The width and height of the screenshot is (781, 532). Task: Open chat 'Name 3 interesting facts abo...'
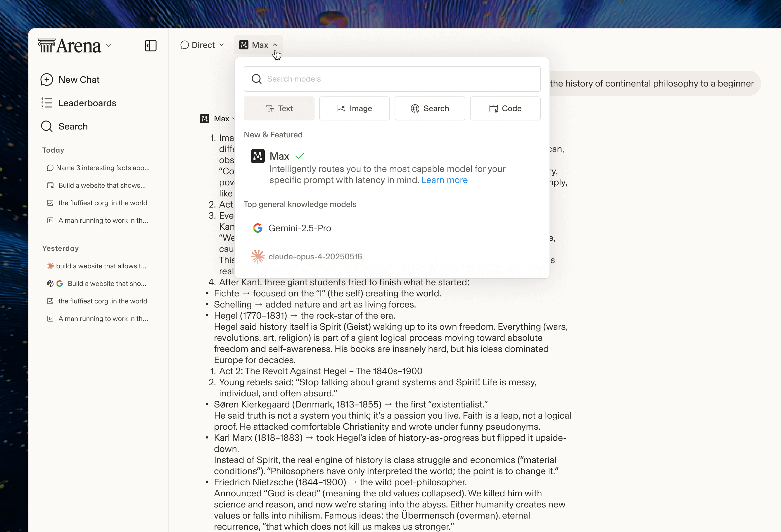103,168
